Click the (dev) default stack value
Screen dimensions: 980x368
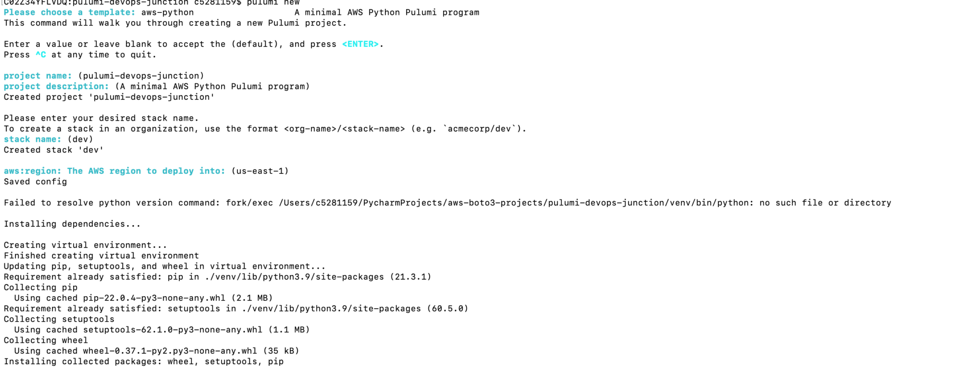[80, 139]
